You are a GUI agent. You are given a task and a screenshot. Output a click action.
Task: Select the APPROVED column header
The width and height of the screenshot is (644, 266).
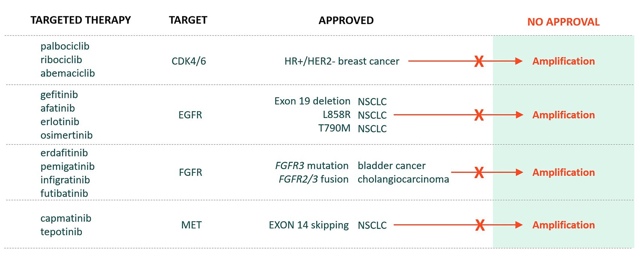(346, 20)
